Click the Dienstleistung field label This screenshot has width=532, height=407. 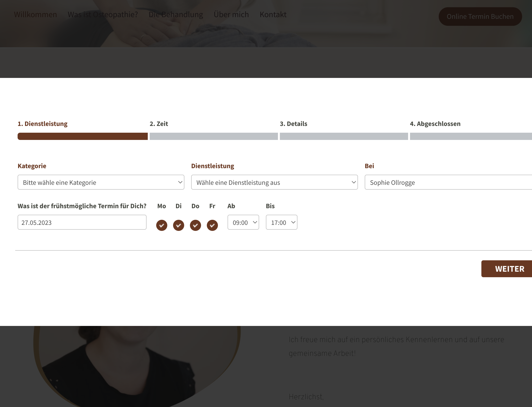click(x=213, y=166)
